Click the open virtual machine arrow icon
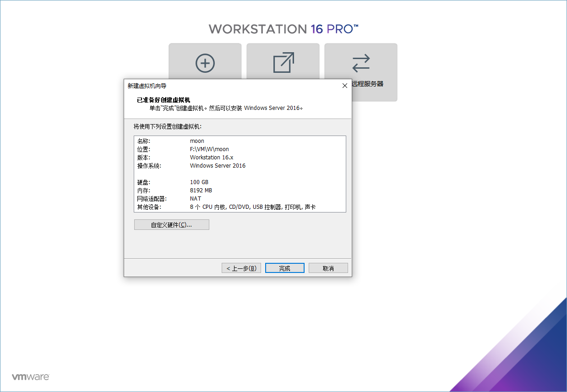The image size is (567, 392). click(x=283, y=63)
